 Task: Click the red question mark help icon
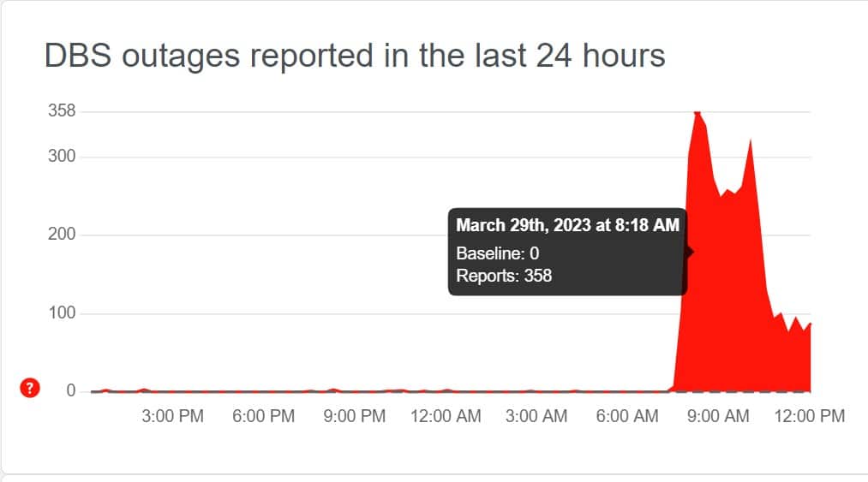coord(30,388)
